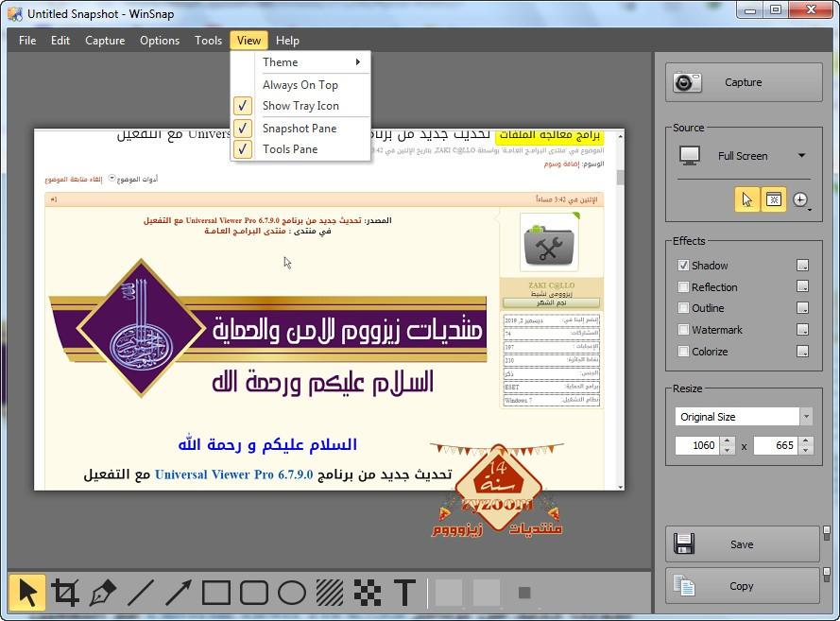Click the resize height field showing 665
840x621 pixels.
pos(777,445)
